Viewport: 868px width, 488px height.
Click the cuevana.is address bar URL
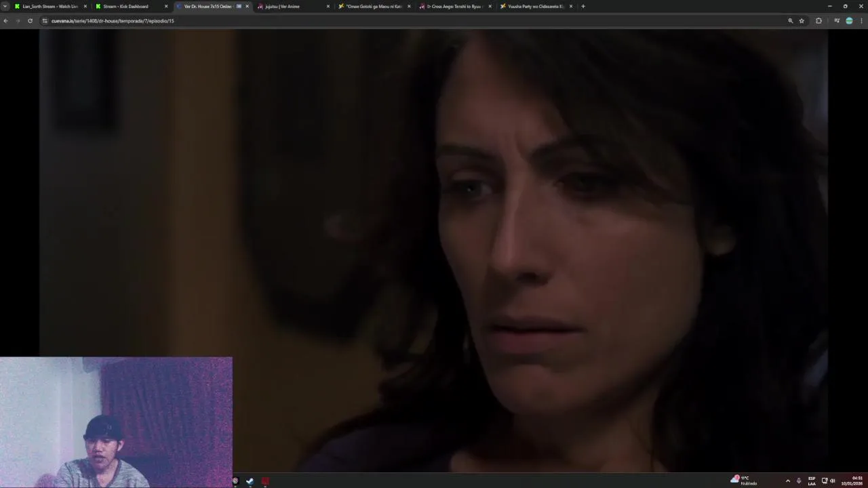point(113,21)
